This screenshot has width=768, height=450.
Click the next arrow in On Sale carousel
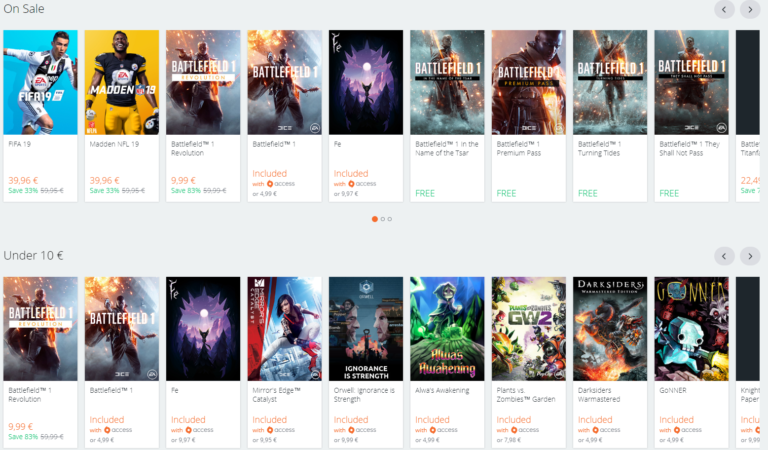tap(750, 10)
